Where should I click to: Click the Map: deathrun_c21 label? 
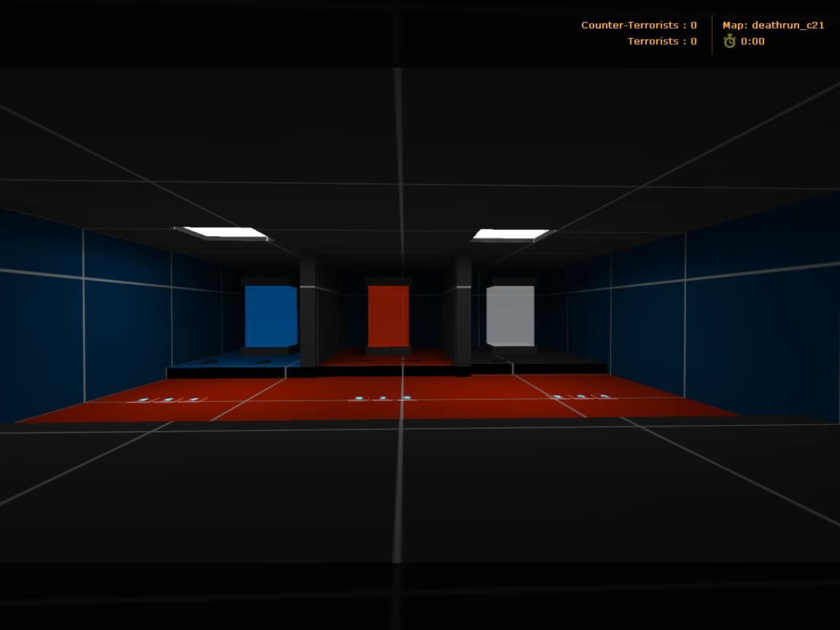[x=773, y=26]
